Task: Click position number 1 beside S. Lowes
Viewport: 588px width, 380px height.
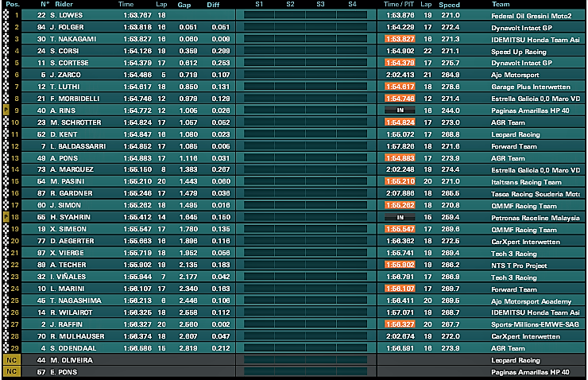Action: click(16, 15)
